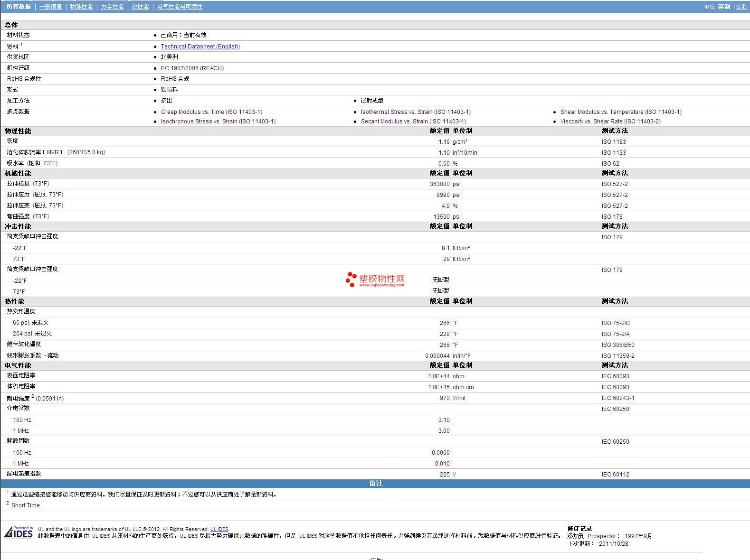Open Isochronous Stress vs. Strain data

point(218,121)
